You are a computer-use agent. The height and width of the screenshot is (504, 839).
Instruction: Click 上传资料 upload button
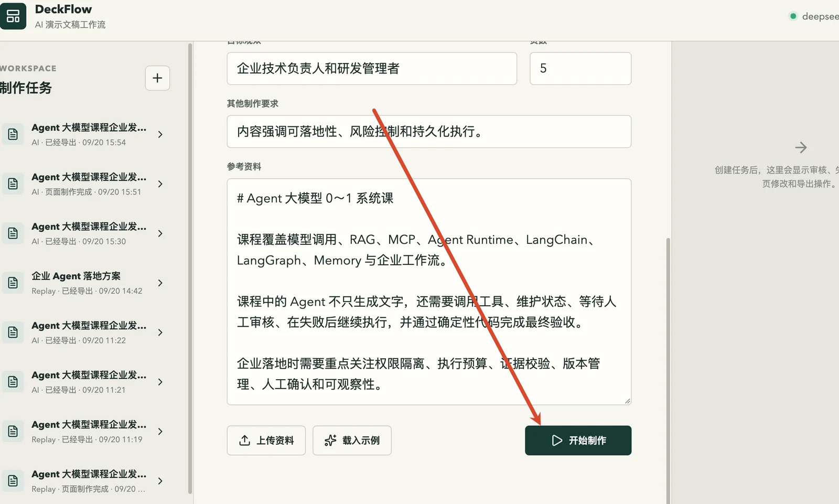click(x=266, y=441)
